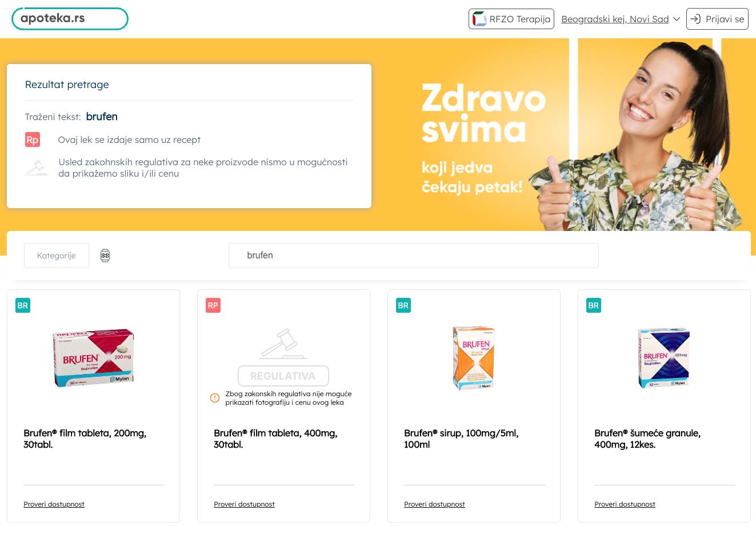The image size is (756, 538).
Task: Click the icon next to Kategorije
Action: pyautogui.click(x=105, y=256)
